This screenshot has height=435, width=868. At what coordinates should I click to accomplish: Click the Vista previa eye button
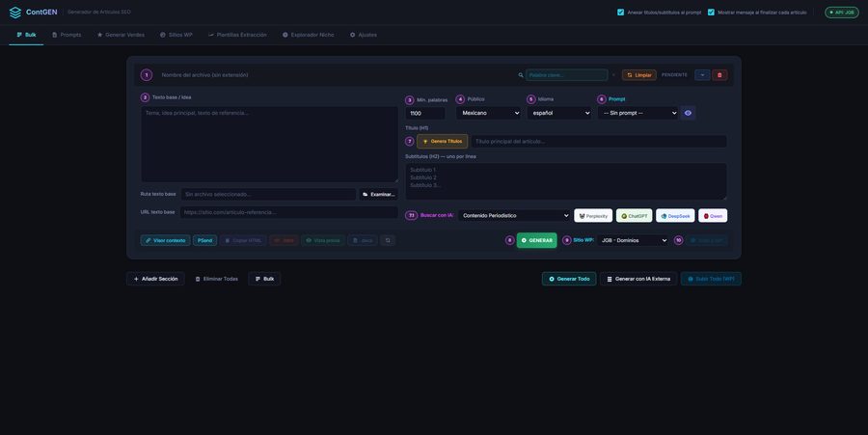coord(323,240)
